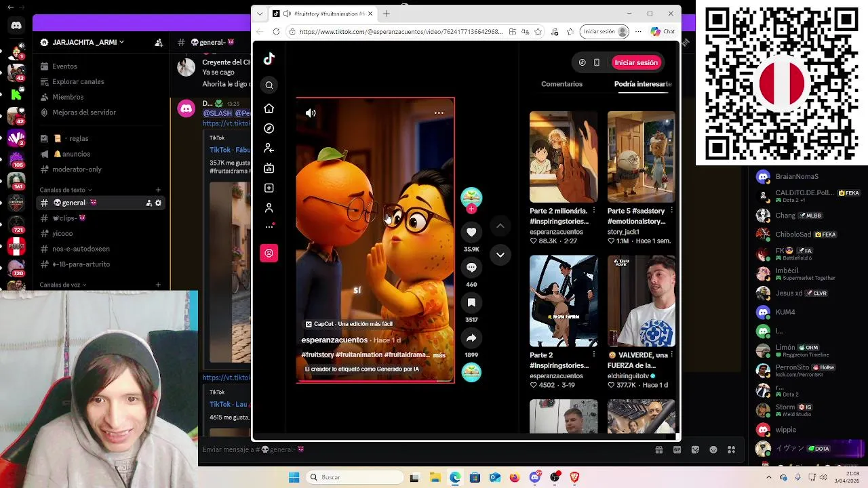This screenshot has height=488, width=868.
Task: Open new browser tab plus button
Action: tap(387, 14)
